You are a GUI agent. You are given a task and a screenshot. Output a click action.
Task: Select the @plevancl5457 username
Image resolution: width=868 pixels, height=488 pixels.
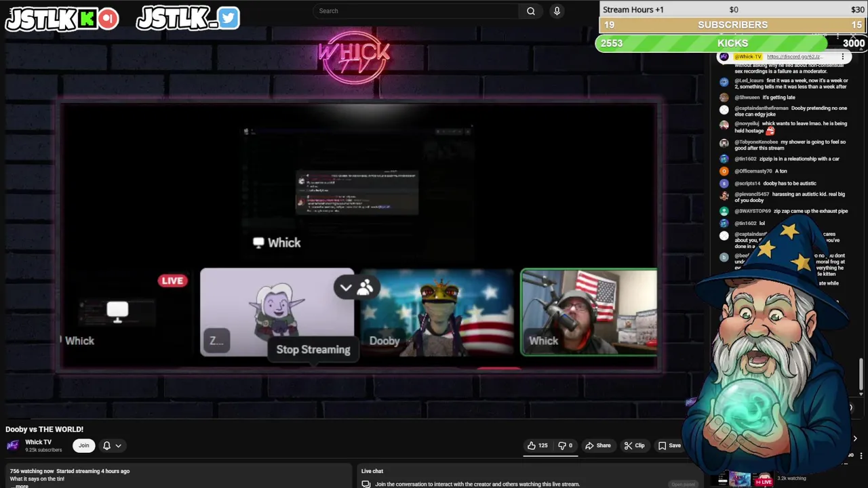click(752, 195)
